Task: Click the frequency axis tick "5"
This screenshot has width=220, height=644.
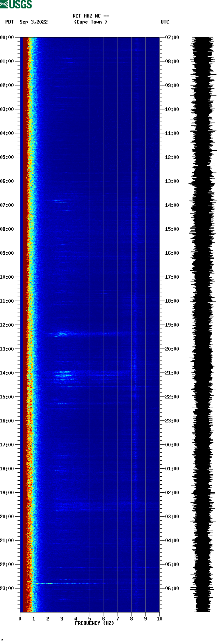Action: click(x=90, y=619)
